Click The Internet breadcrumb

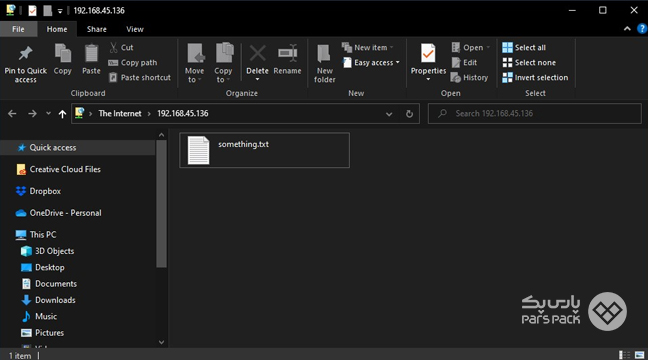click(x=120, y=114)
